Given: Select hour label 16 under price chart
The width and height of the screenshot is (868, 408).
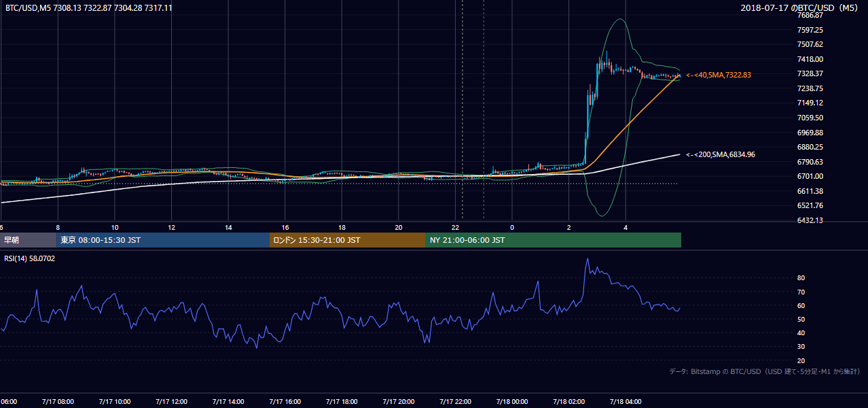Looking at the screenshot, I should [285, 227].
